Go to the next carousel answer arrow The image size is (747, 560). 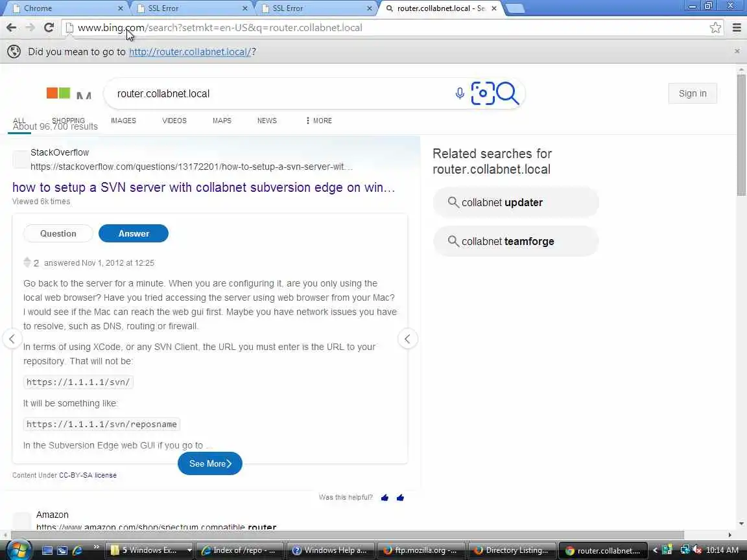407,339
